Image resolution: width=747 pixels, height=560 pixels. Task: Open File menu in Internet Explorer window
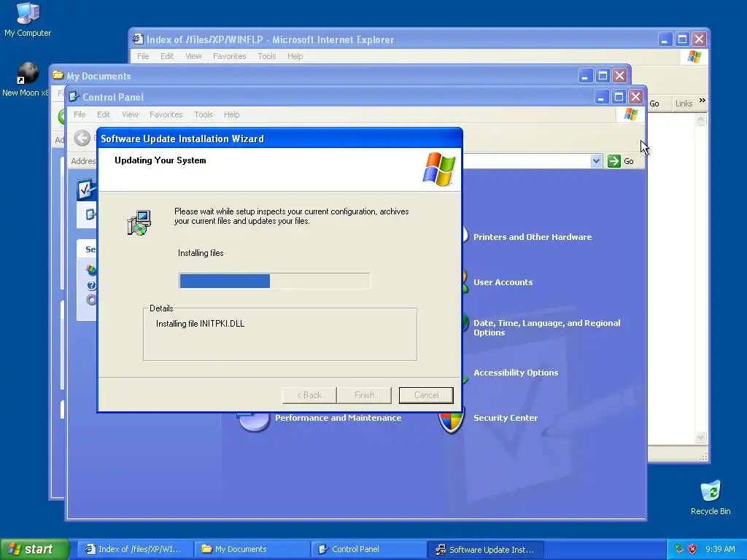pyautogui.click(x=143, y=56)
